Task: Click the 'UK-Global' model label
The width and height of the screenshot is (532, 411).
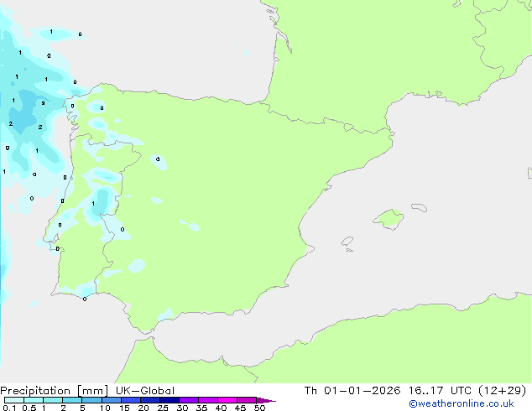Action: click(145, 391)
